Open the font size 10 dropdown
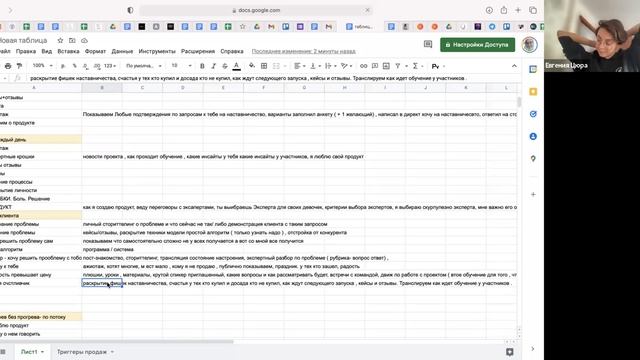The height and width of the screenshot is (360, 640). (x=181, y=66)
